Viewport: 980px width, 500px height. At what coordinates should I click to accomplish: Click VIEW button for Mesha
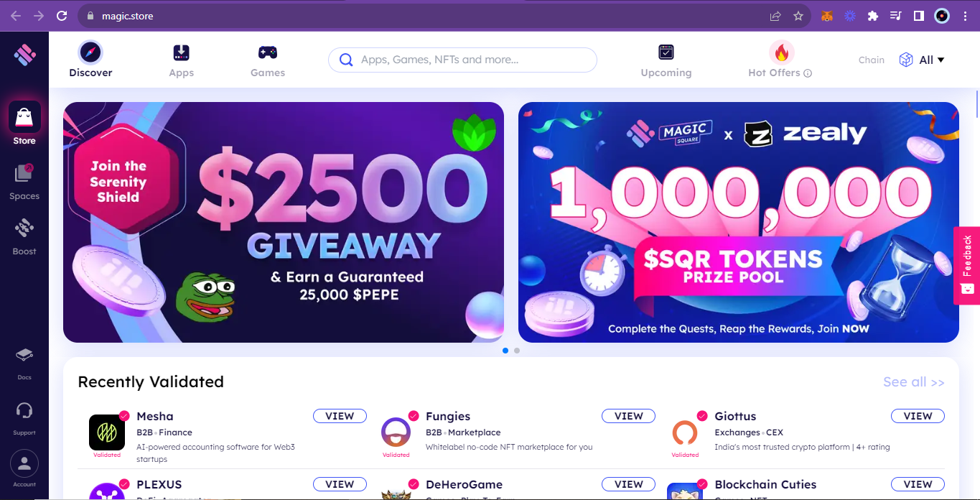(x=340, y=416)
